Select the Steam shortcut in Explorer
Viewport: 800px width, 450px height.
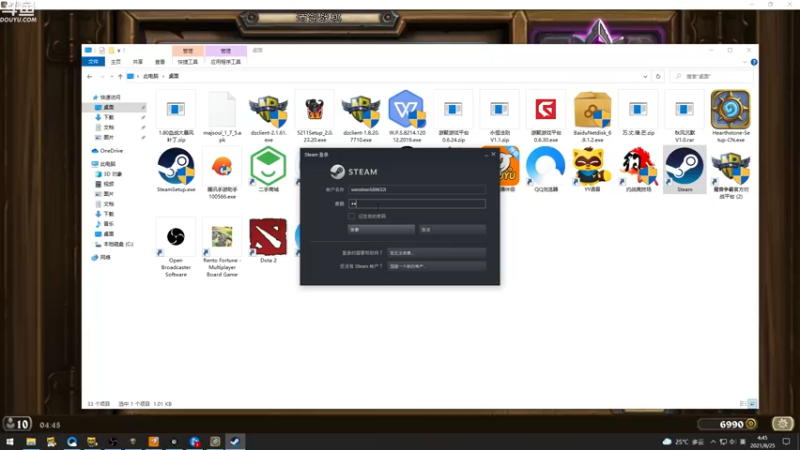click(x=685, y=168)
